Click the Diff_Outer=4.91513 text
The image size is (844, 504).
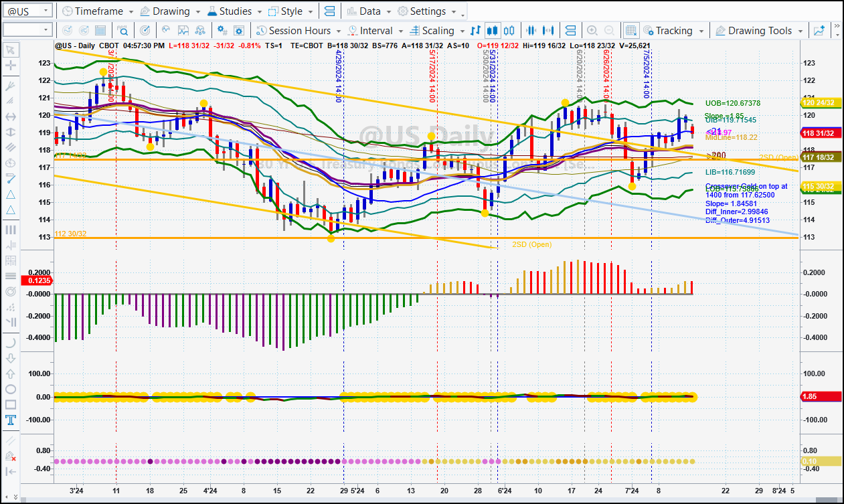[737, 220]
